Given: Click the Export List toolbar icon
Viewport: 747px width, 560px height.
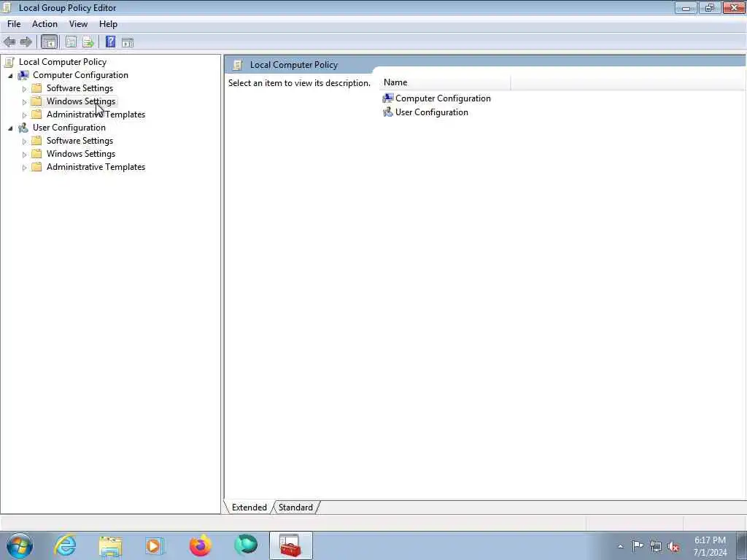Looking at the screenshot, I should coord(88,42).
